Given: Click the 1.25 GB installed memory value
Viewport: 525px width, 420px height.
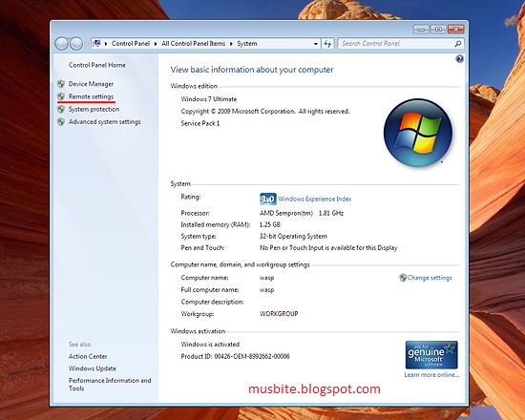Looking at the screenshot, I should (x=270, y=224).
